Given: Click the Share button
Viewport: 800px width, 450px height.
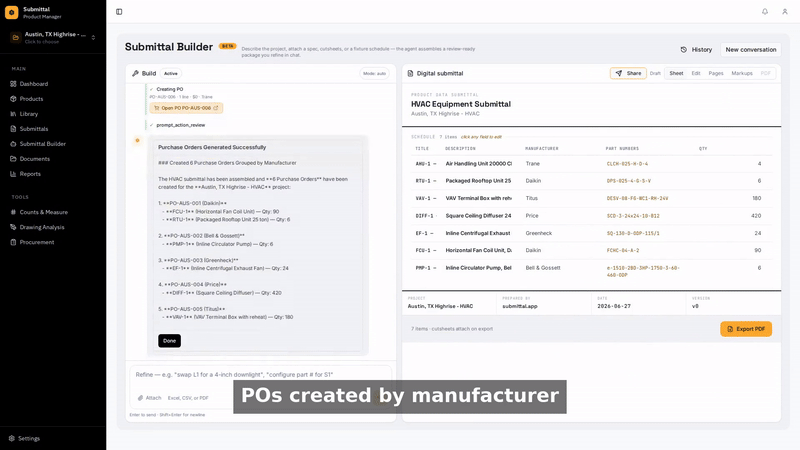Looking at the screenshot, I should (628, 73).
